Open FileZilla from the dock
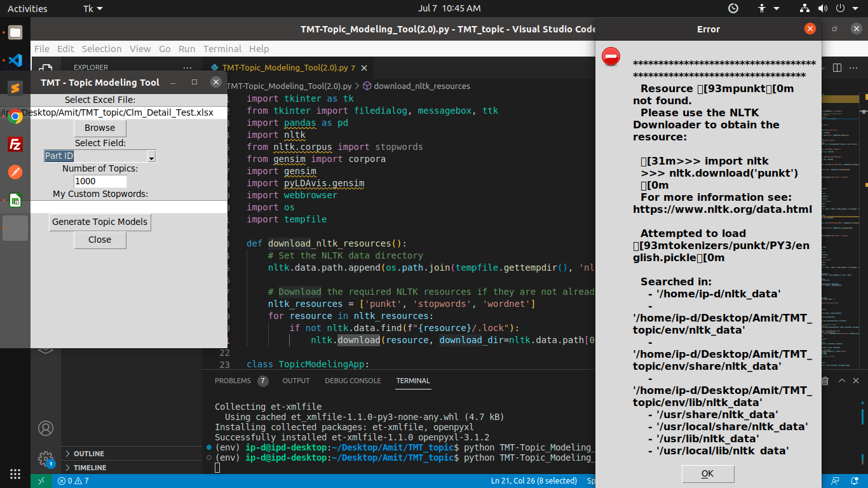 point(15,144)
